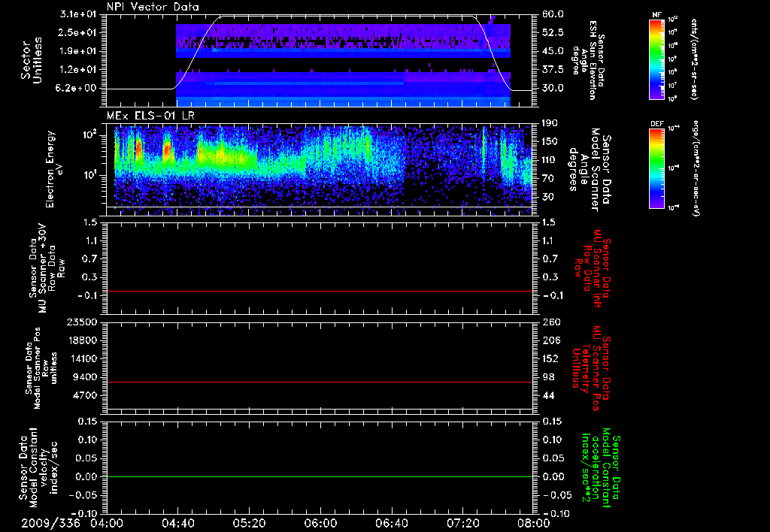Click the '98' telemetry tick value
The height and width of the screenshot is (532, 770).
click(x=548, y=377)
